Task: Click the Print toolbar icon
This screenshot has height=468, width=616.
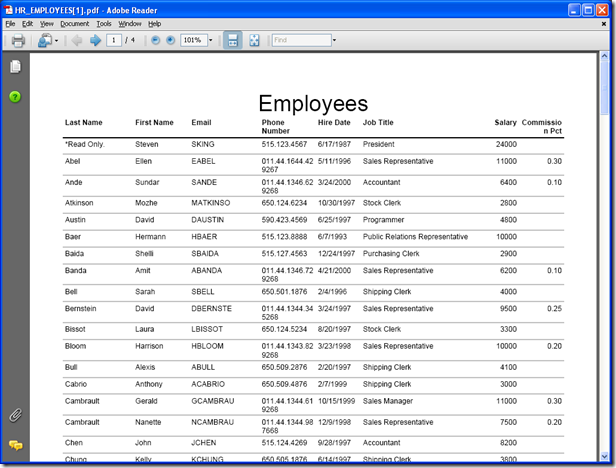Action: click(18, 40)
